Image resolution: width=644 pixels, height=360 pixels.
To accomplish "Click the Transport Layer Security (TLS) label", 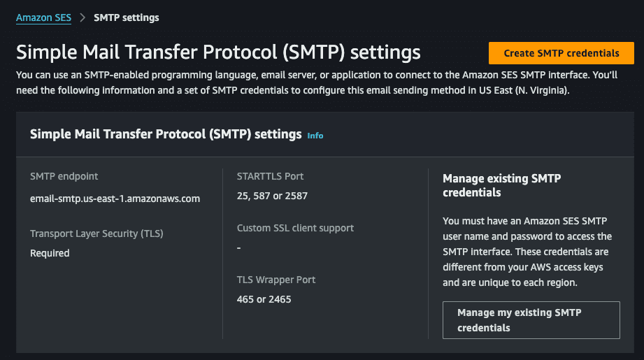I will [x=97, y=233].
